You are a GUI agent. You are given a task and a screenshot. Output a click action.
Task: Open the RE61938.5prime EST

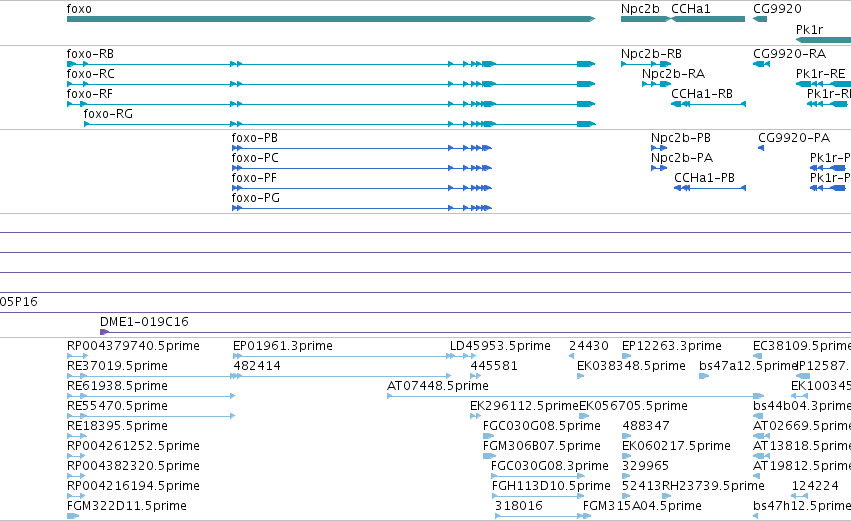click(117, 386)
